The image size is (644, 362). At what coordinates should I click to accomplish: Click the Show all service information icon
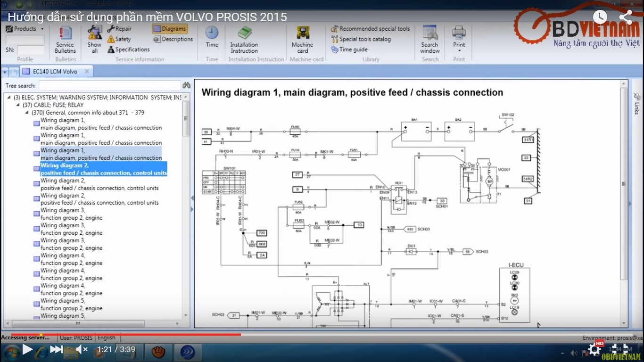[94, 33]
